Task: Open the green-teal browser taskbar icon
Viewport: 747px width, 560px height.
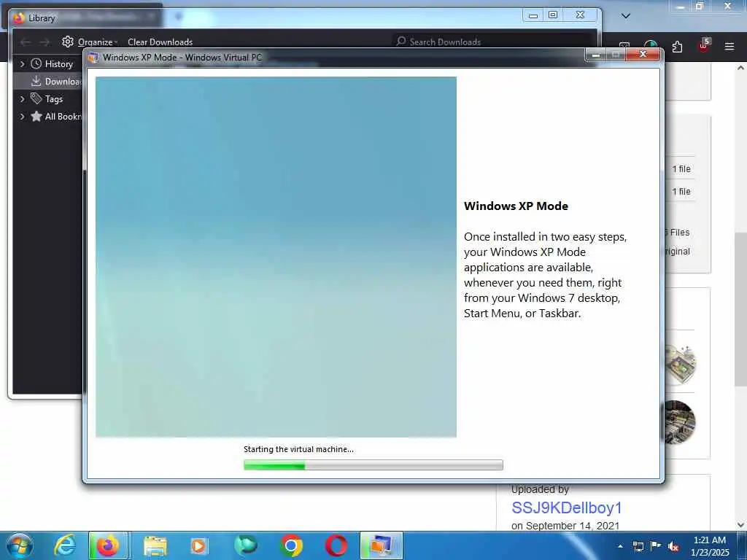Action: (245, 545)
